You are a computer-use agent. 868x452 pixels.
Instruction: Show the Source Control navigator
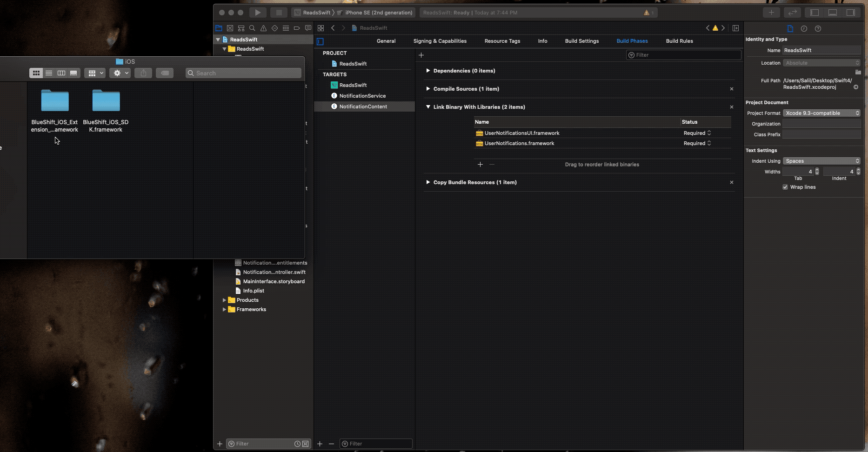point(230,28)
